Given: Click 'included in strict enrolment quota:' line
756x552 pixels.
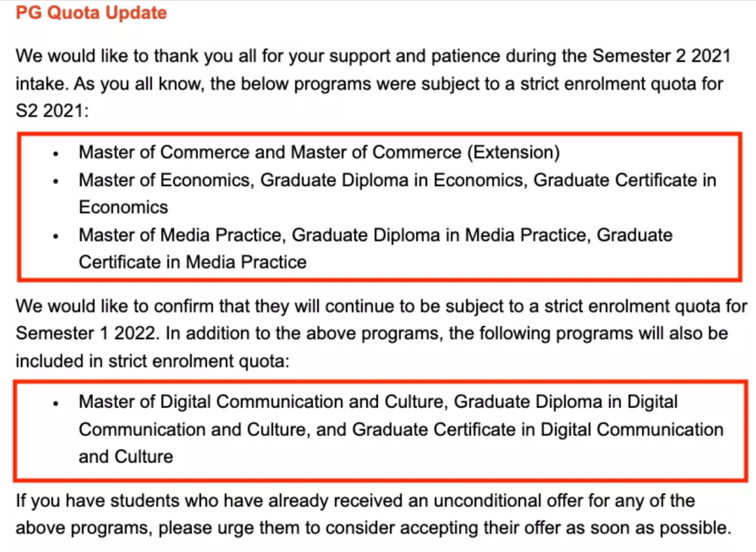Looking at the screenshot, I should [153, 361].
